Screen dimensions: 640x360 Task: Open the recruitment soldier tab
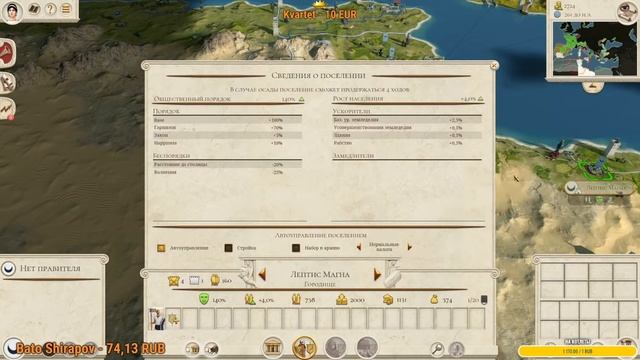304,348
